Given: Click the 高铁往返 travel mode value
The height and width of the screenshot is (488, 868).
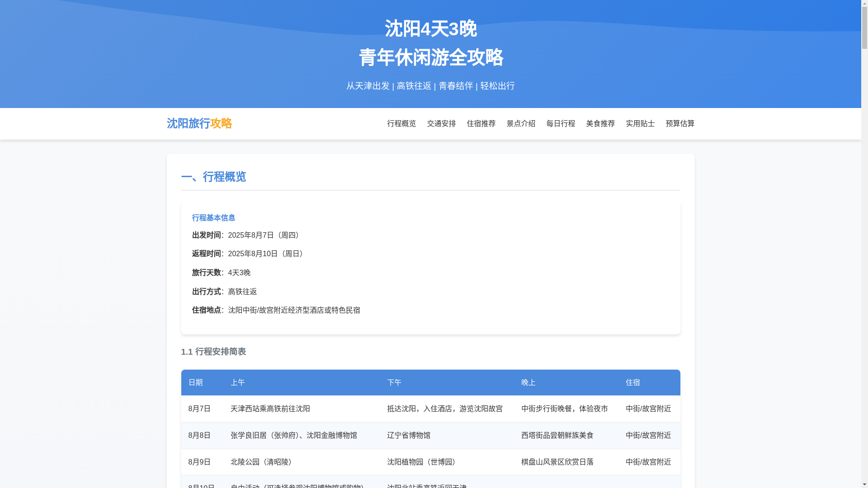Looking at the screenshot, I should pos(242,291).
